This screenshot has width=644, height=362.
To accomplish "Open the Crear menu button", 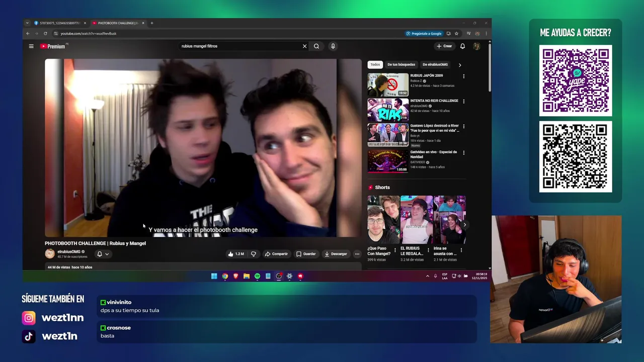I will (444, 46).
